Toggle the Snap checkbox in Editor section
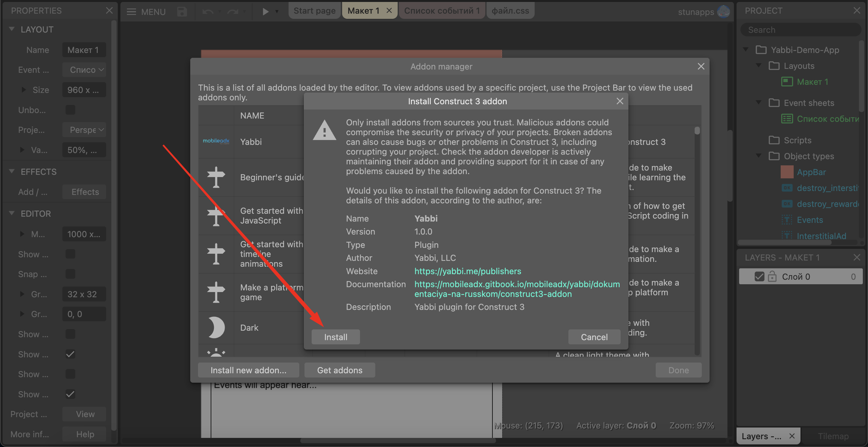 coord(70,274)
